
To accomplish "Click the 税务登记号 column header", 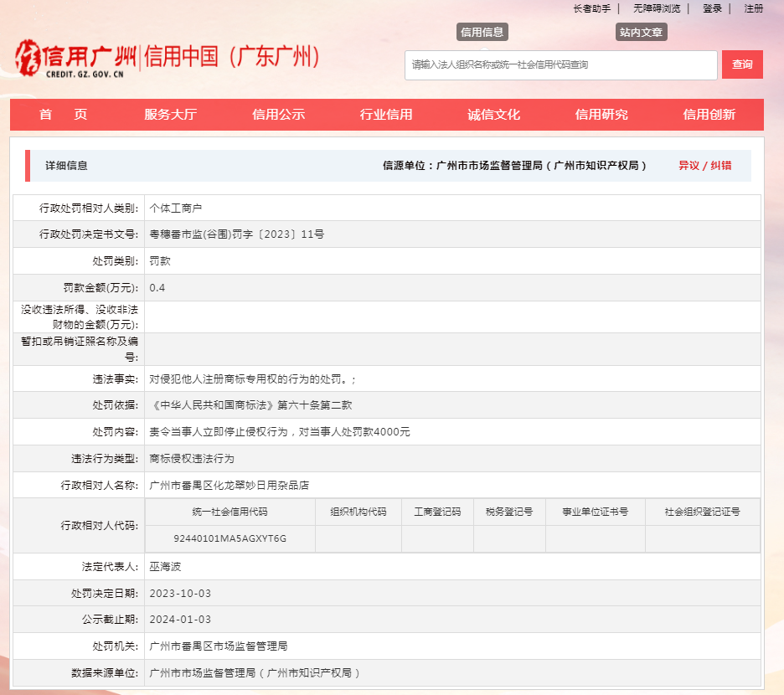I will (x=509, y=512).
